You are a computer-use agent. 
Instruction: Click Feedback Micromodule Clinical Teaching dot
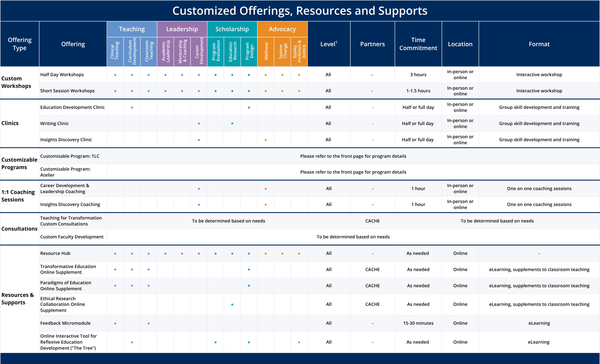pos(115,324)
